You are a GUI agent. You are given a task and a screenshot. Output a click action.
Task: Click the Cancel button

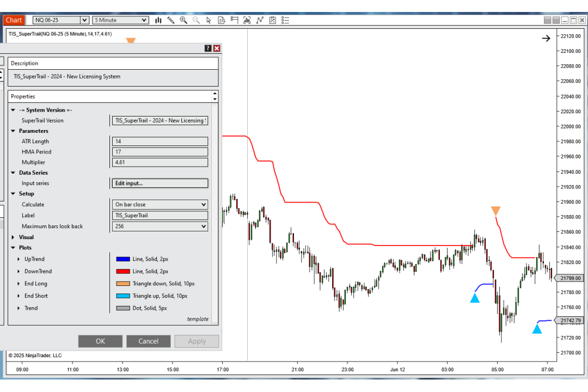click(x=149, y=341)
